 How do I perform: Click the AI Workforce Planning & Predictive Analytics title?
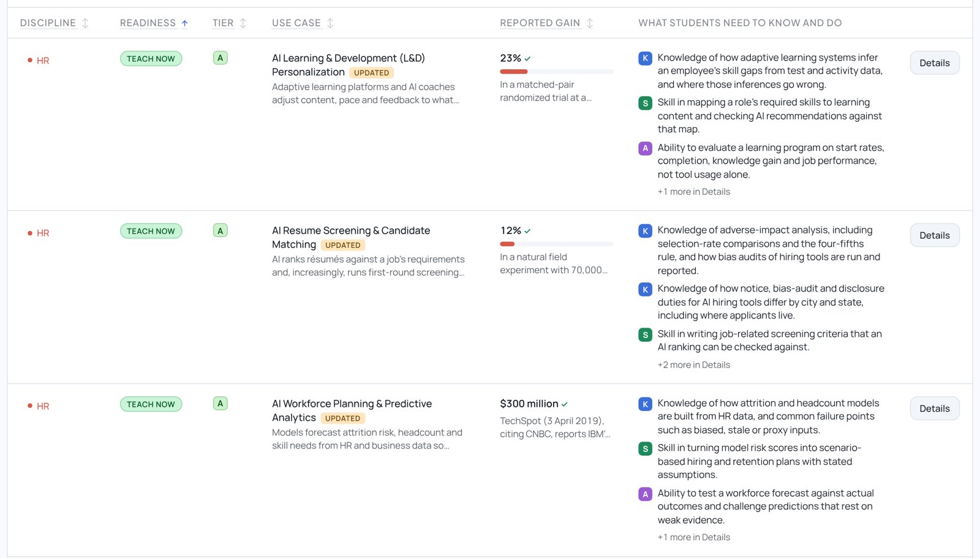pos(352,410)
